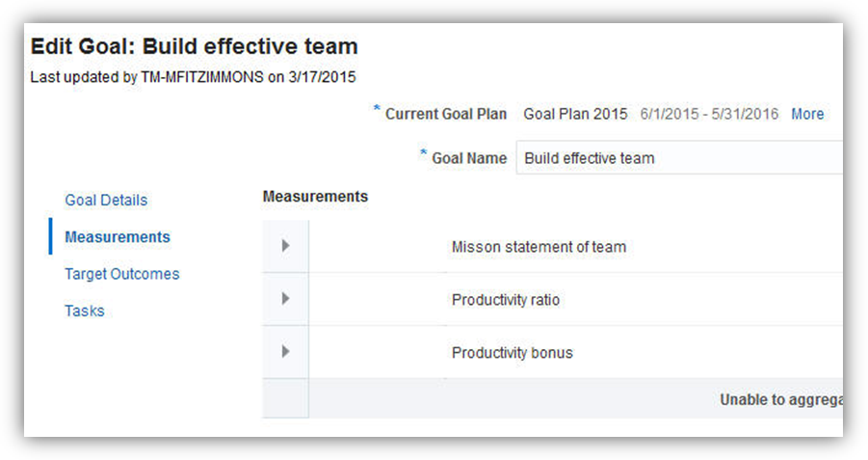Click the 6/1/2015 - 5/31/2016 date range

click(x=709, y=114)
